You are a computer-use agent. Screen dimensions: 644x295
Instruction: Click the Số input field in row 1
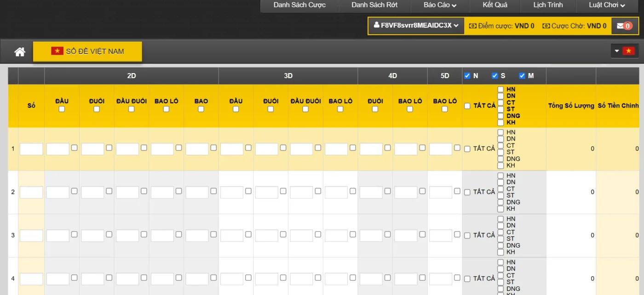pyautogui.click(x=31, y=149)
